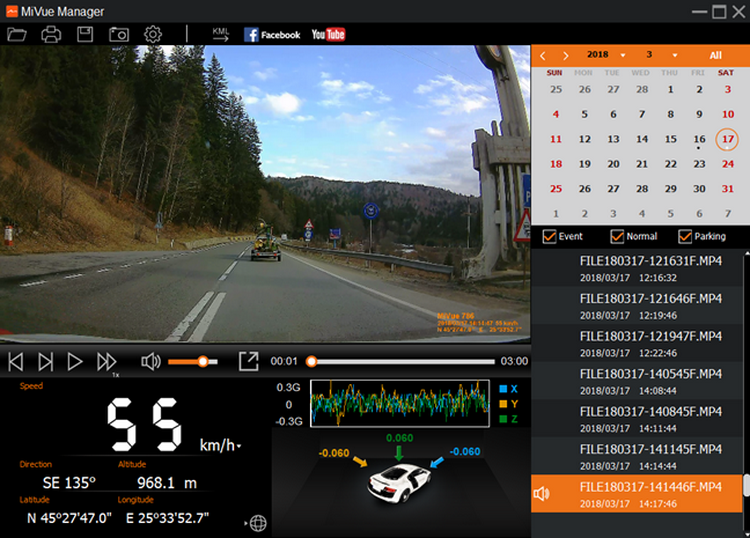750x538 pixels.
Task: Upload video to YouTube
Action: coord(328,34)
